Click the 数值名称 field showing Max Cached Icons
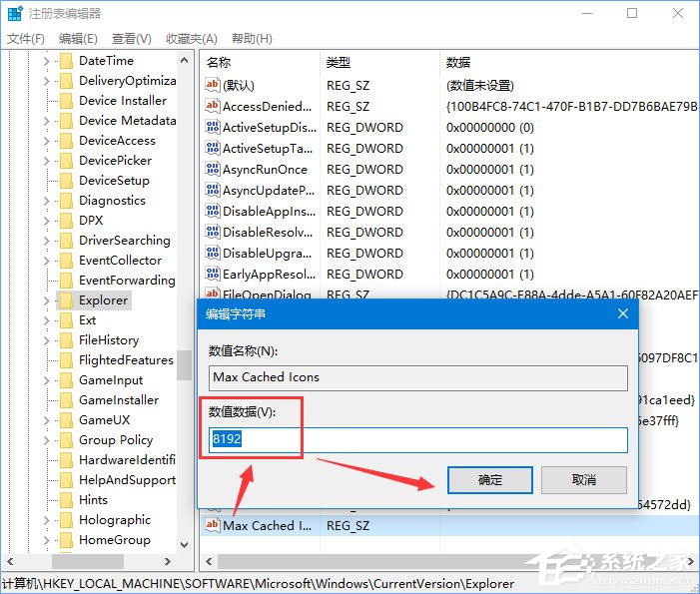Screen dimensions: 700x594 [418, 378]
